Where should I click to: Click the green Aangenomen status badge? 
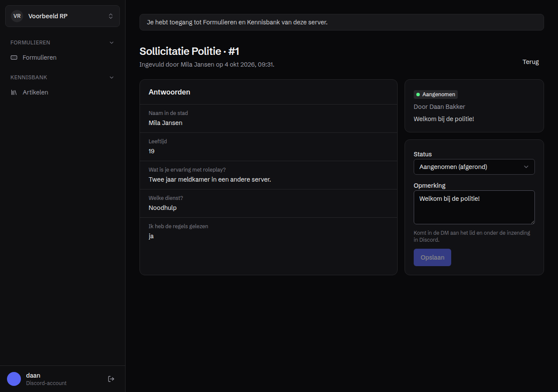click(436, 95)
